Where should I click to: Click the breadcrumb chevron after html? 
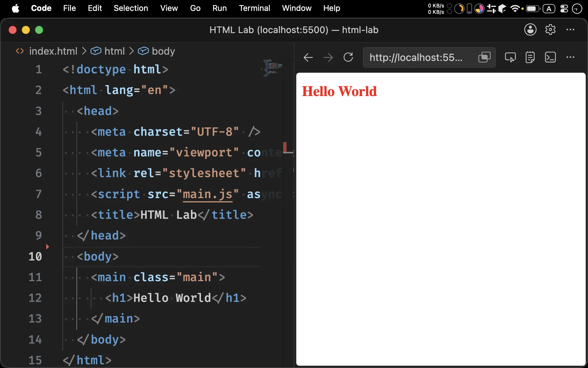pos(131,51)
